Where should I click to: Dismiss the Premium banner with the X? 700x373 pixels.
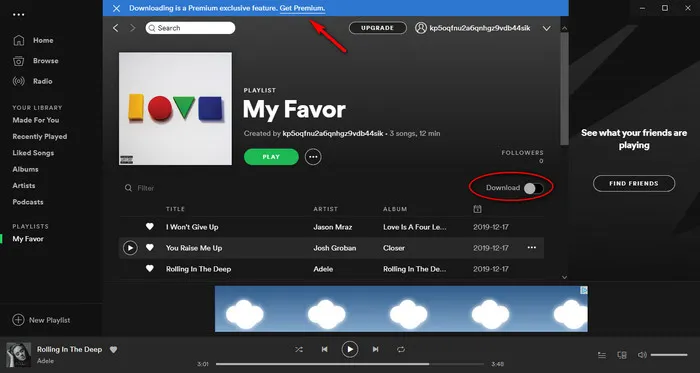[116, 8]
